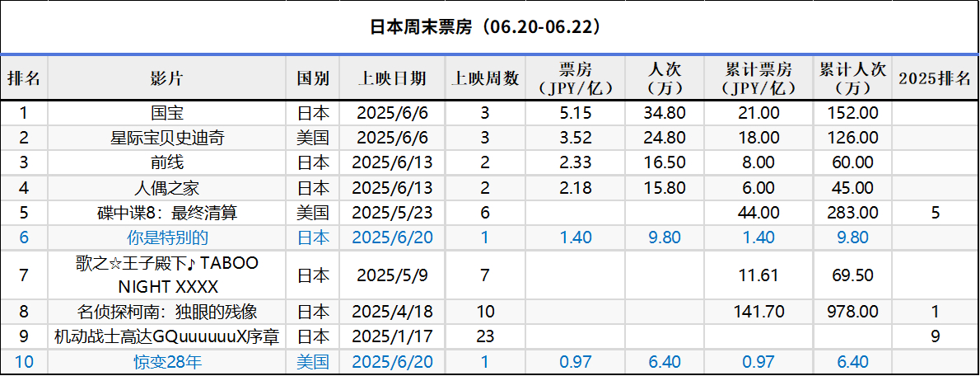Select cumulative box office 8.00
Viewport: 980px width, 376px height.
click(x=758, y=163)
